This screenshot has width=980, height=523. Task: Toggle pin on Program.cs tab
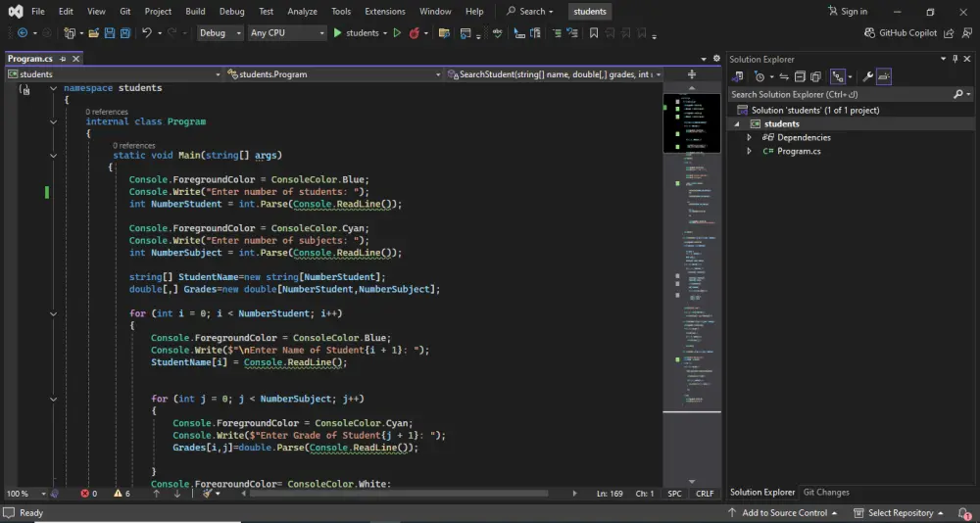[x=63, y=59]
